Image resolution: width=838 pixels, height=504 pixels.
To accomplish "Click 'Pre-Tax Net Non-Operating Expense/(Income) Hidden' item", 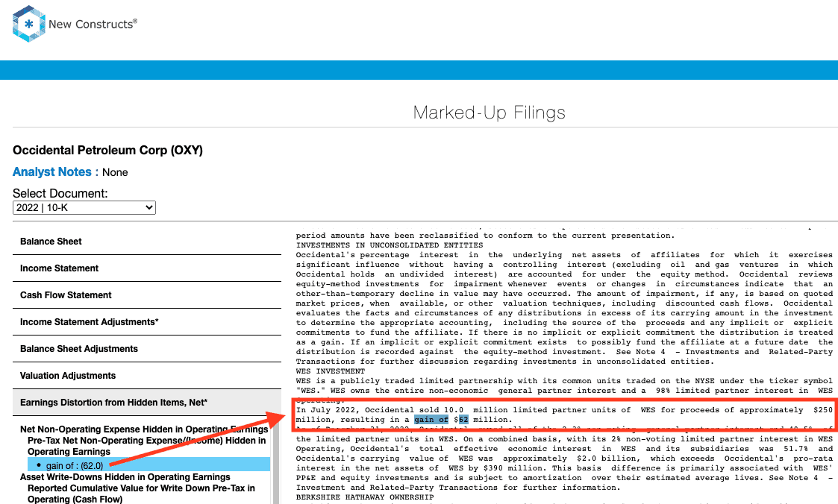I will click(x=147, y=446).
